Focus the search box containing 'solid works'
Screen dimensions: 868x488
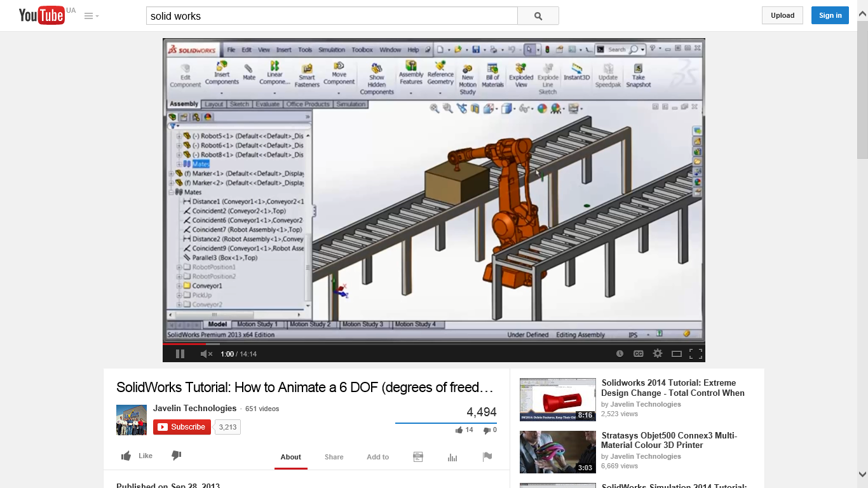tap(332, 16)
